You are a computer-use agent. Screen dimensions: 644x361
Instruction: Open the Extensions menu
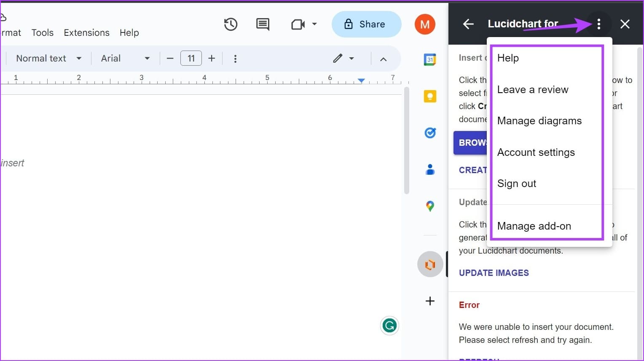click(86, 33)
